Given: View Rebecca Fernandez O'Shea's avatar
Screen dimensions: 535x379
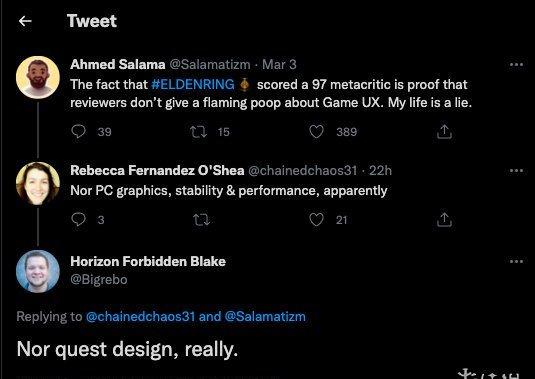Looking at the screenshot, I should click(x=38, y=184).
